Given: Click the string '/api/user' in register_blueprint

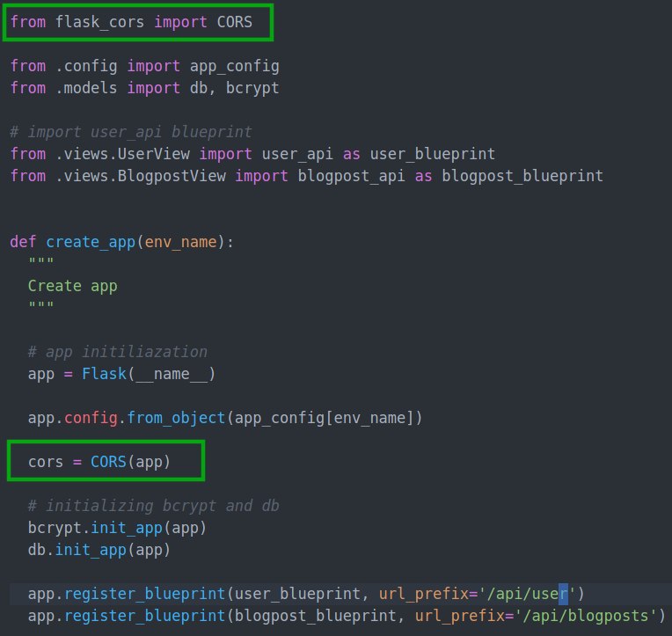Looking at the screenshot, I should 527,594.
